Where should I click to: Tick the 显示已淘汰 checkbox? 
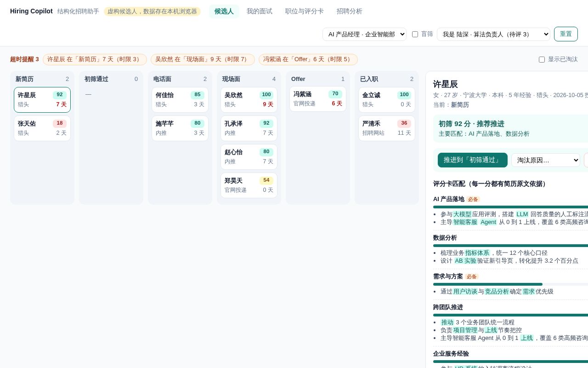point(542,59)
